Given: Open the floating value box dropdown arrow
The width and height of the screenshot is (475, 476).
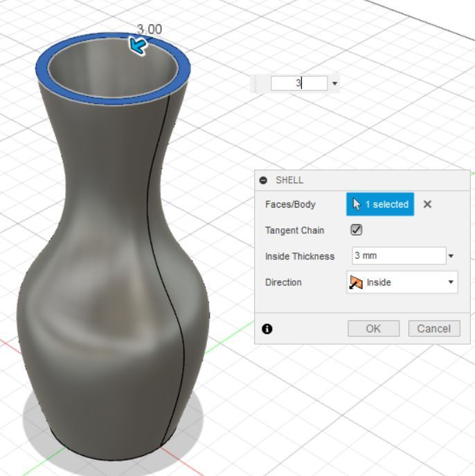Looking at the screenshot, I should coord(334,83).
